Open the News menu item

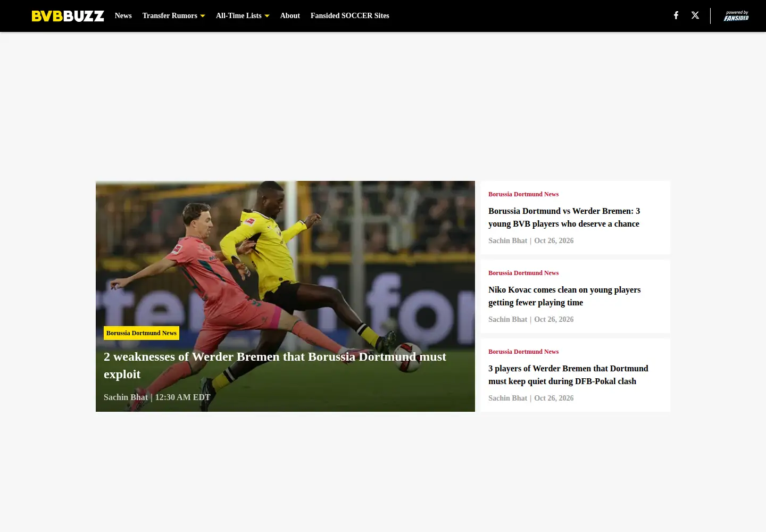pyautogui.click(x=123, y=16)
